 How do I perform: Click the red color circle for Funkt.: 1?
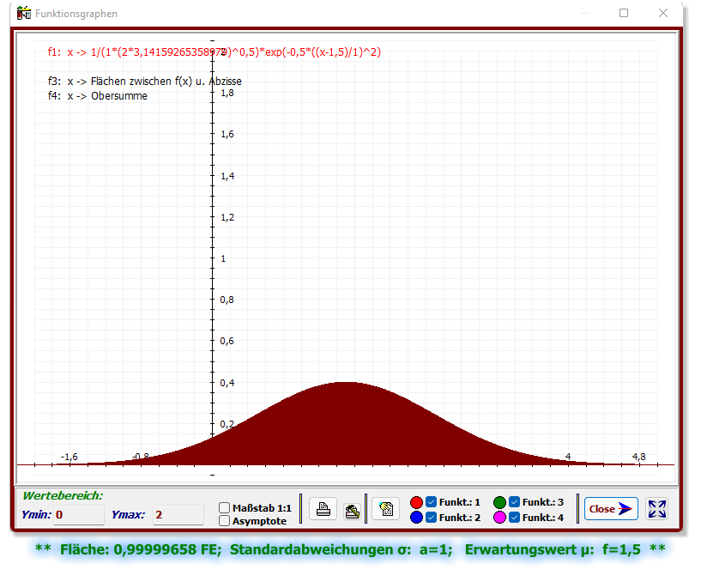pos(416,502)
